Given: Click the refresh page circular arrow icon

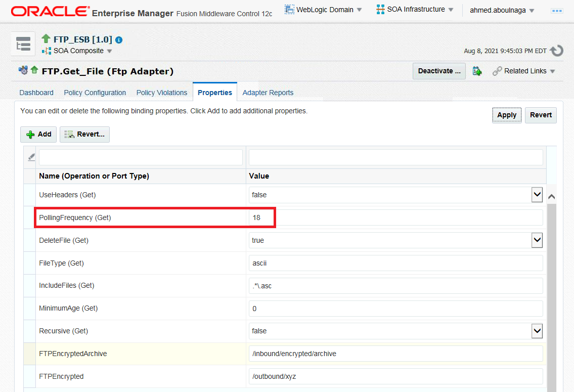Looking at the screenshot, I should (556, 50).
